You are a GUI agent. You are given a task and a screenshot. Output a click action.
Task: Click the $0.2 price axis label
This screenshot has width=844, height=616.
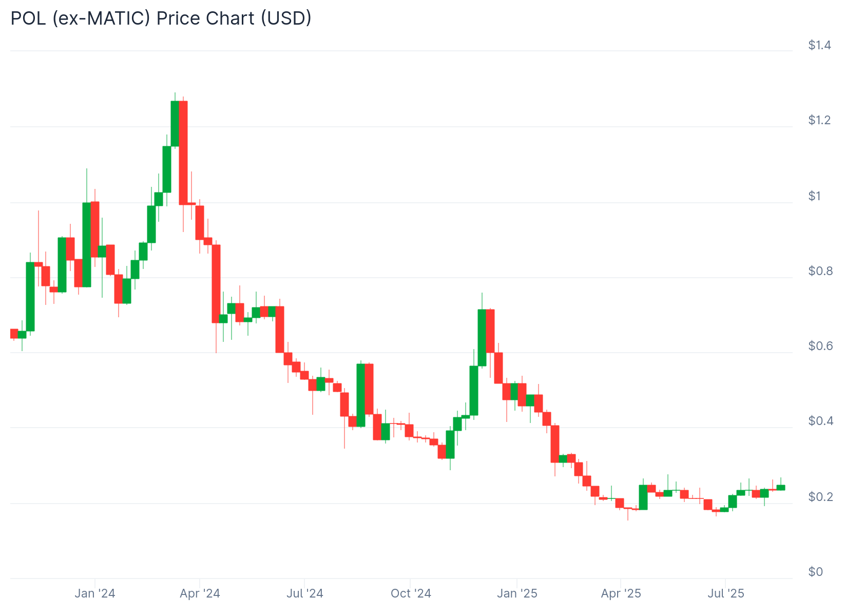click(820, 496)
